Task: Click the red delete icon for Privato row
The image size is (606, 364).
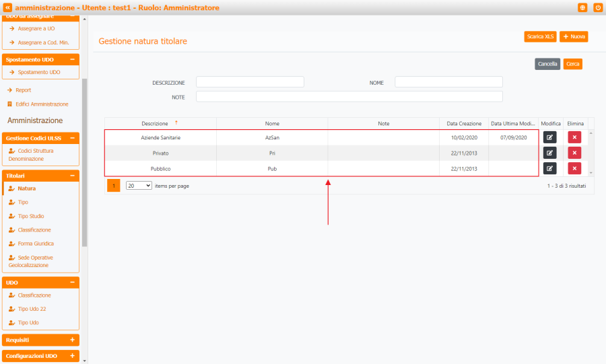Action: coord(574,153)
